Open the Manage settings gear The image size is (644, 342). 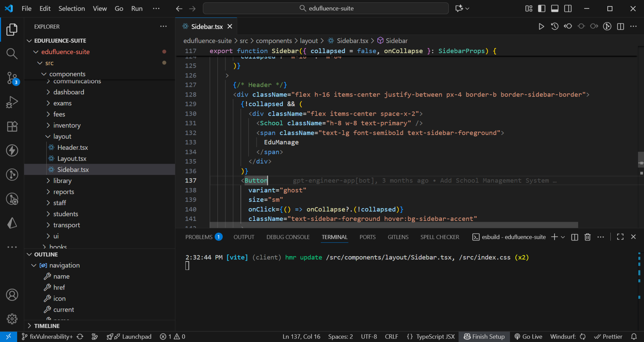point(12,319)
